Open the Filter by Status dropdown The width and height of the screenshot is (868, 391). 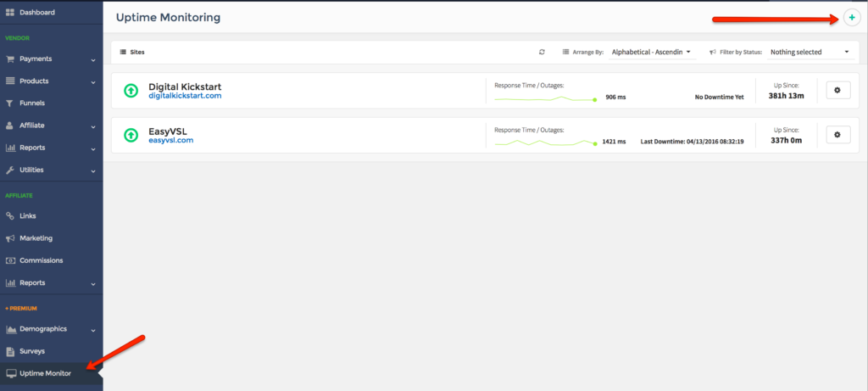tap(810, 52)
